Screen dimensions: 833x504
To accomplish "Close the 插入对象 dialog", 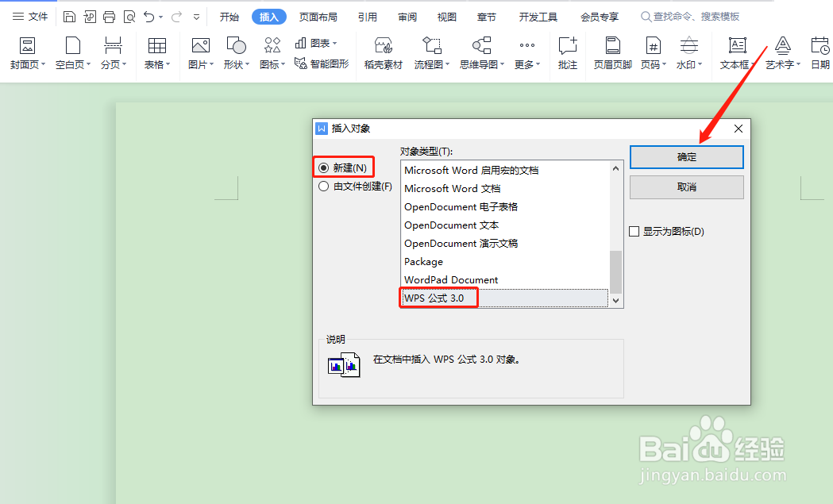I will 738,129.
